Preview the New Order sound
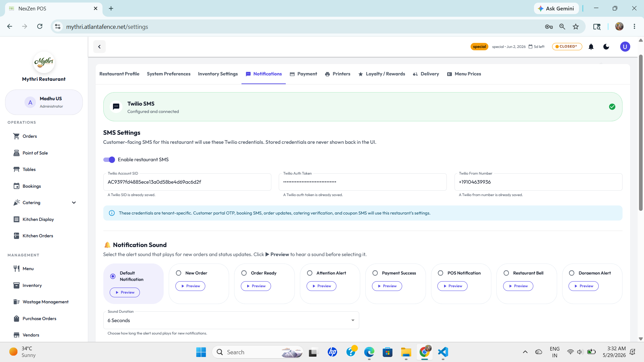This screenshot has height=362, width=644. [190, 286]
